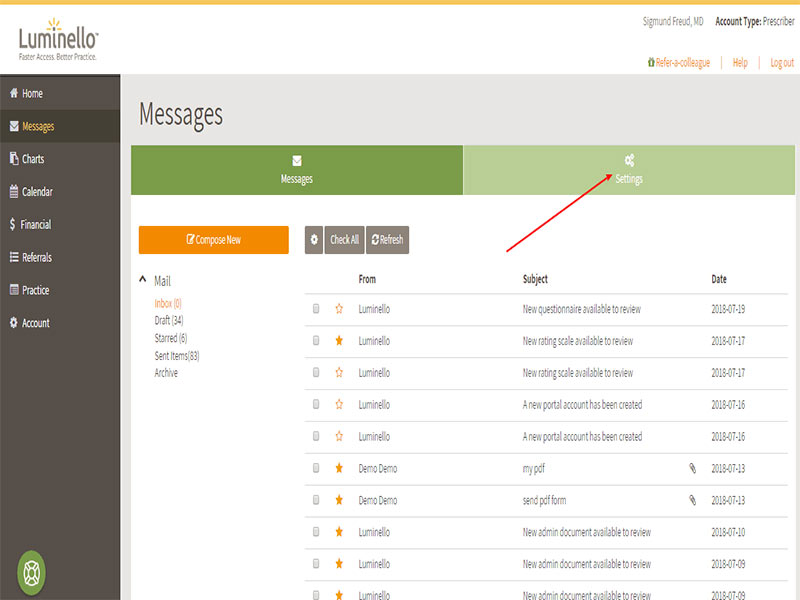Open the 'my pdf' subject

click(534, 468)
